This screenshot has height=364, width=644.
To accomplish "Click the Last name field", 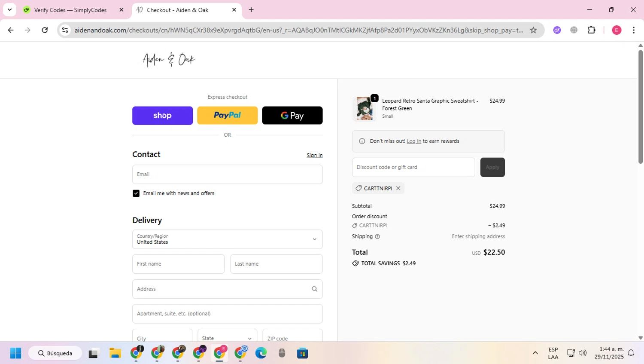I will (276, 264).
